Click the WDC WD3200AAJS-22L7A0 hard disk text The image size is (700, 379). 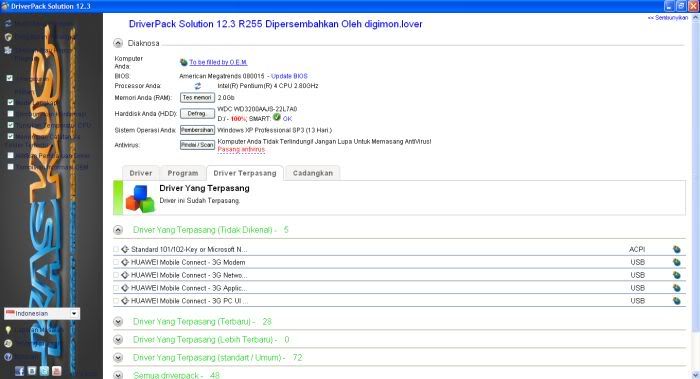pyautogui.click(x=257, y=109)
